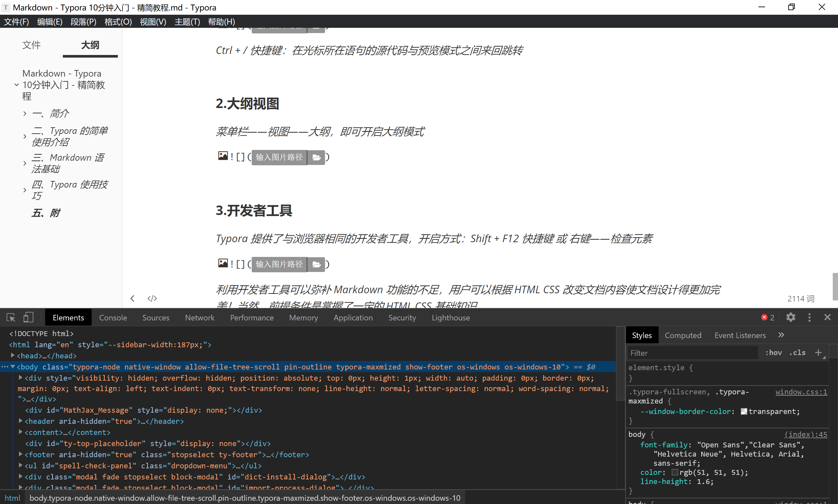Click the inspect element picker icon
This screenshot has width=838, height=504.
click(x=11, y=317)
